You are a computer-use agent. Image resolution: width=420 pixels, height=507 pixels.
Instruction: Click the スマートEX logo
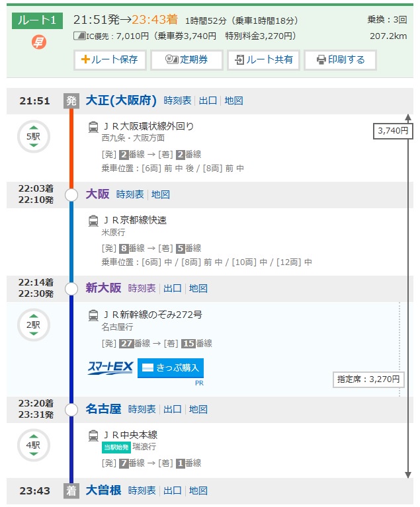110,368
